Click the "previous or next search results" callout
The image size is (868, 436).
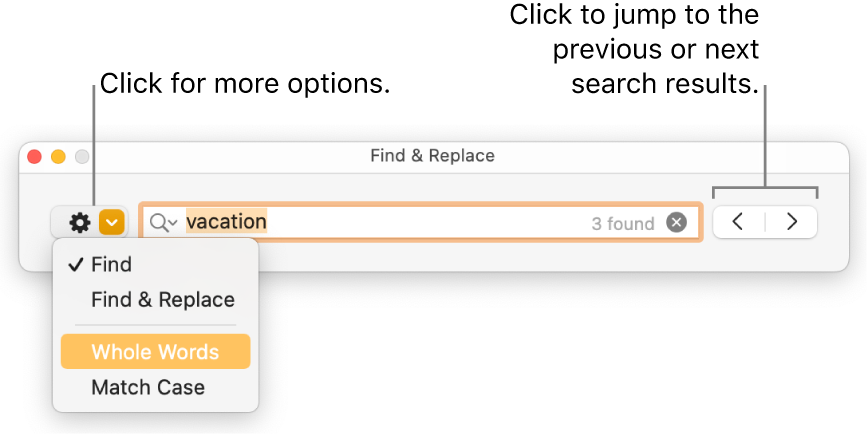pyautogui.click(x=635, y=50)
